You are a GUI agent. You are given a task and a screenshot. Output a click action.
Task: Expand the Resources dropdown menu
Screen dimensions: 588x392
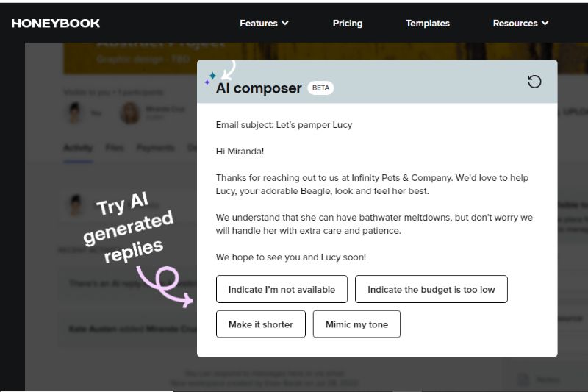(520, 24)
